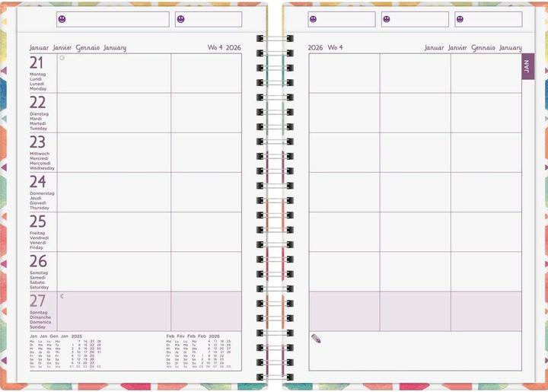Image resolution: width=548 pixels, height=392 pixels.
Task: Click the day number 25
Action: 38,221
